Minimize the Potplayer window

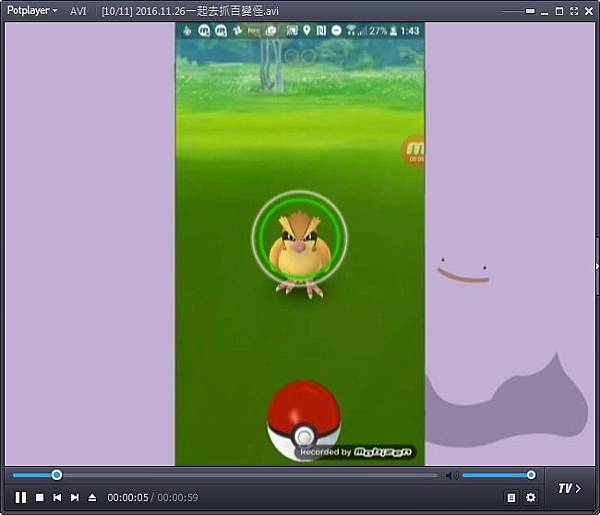(x=544, y=12)
